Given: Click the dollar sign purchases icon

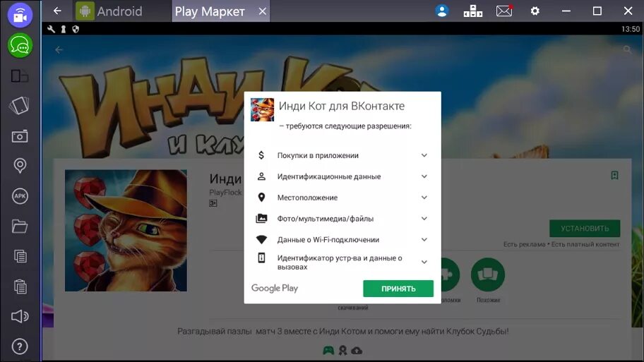Looking at the screenshot, I should tap(261, 155).
